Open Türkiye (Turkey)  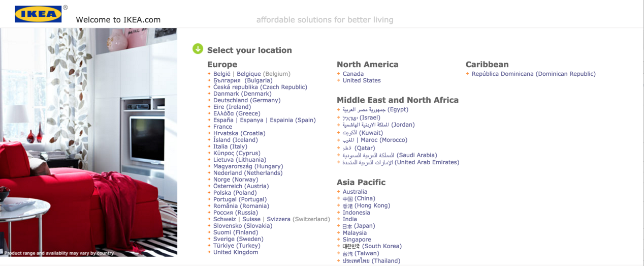(237, 246)
